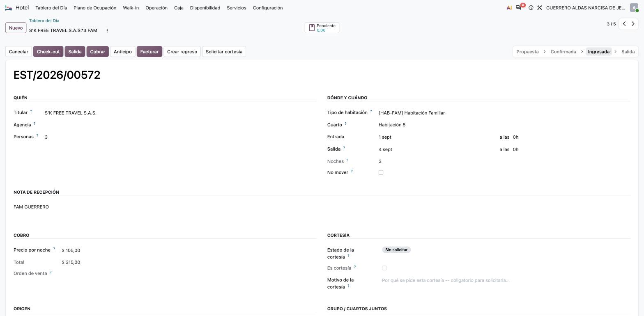Select the Confirmada stage in status bar
Viewport: 644px width, 316px height.
pyautogui.click(x=563, y=52)
